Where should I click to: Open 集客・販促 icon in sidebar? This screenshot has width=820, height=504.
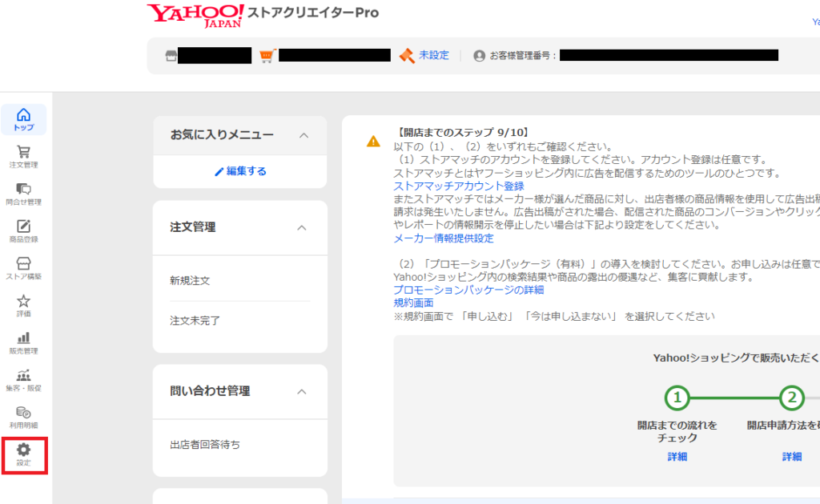(x=24, y=379)
